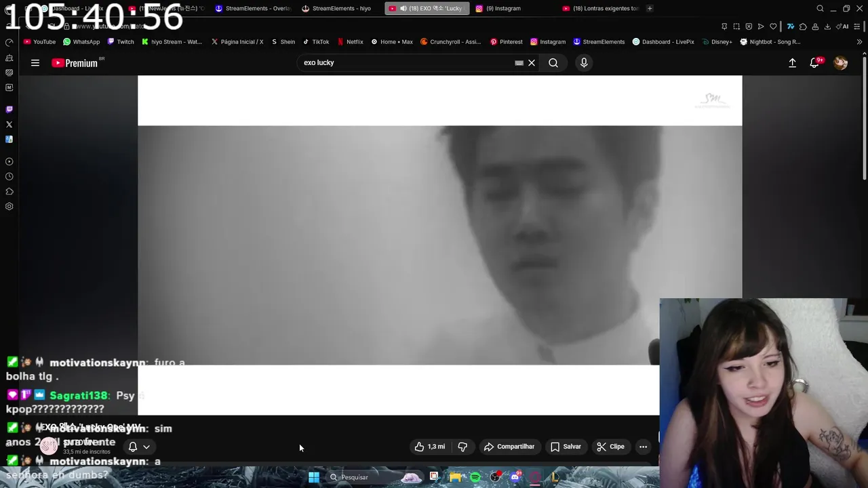
Task: Open Spotify from taskbar
Action: (475, 477)
